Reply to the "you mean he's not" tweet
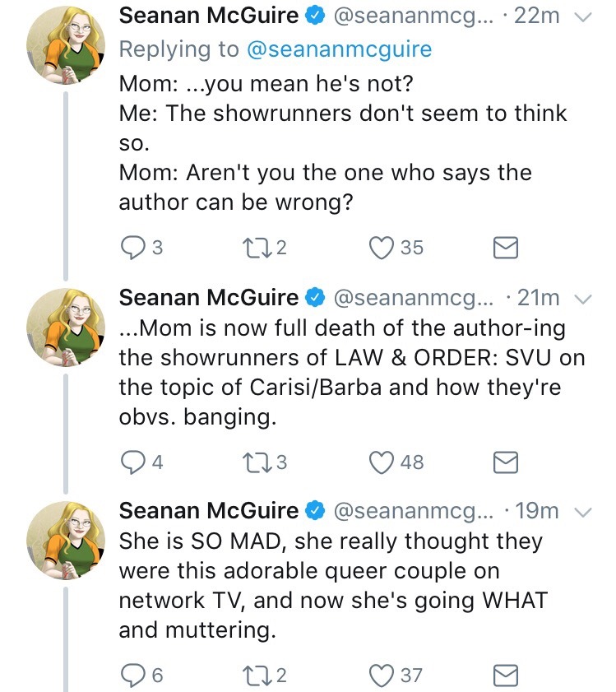 132,247
